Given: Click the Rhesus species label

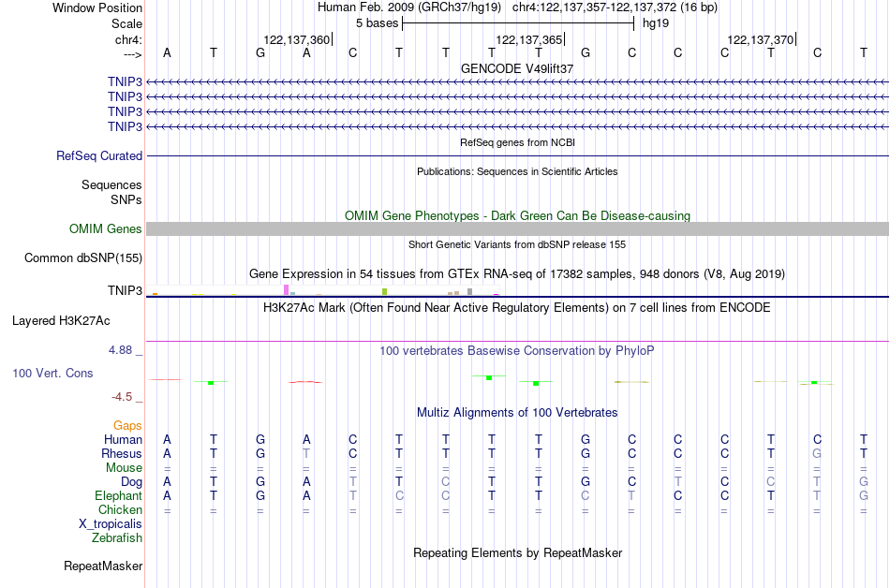Looking at the screenshot, I should coord(122,453).
